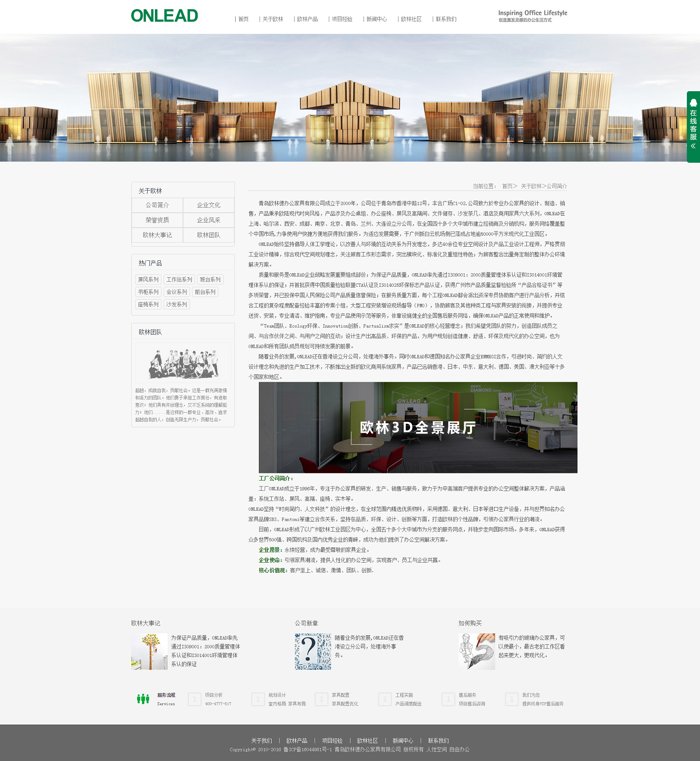Click the step icon beside 售后服务
700x761 pixels.
(448, 699)
